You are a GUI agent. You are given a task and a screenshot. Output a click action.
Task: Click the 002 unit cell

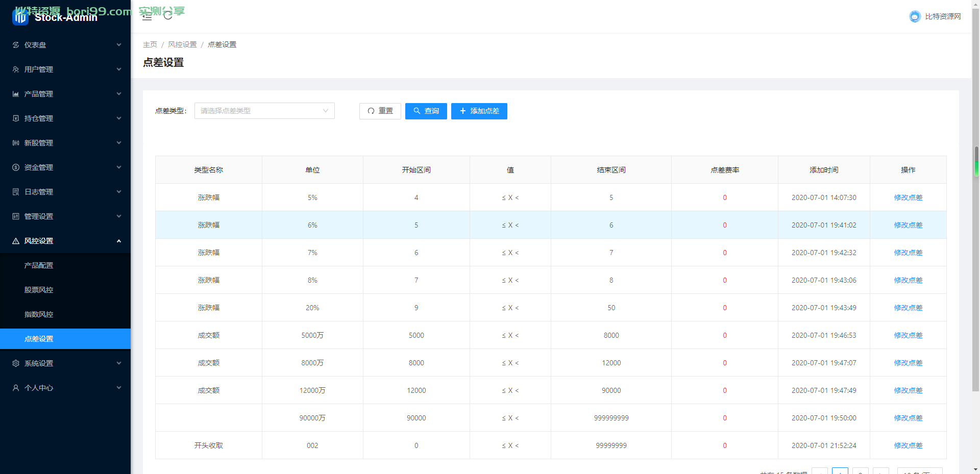tap(312, 445)
